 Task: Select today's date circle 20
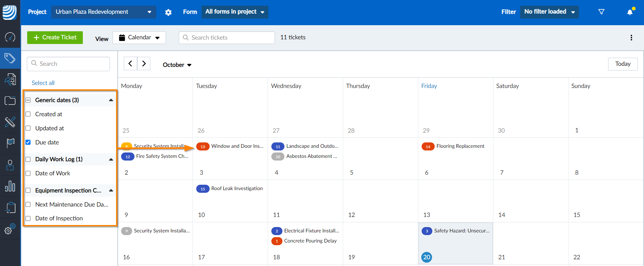[427, 257]
